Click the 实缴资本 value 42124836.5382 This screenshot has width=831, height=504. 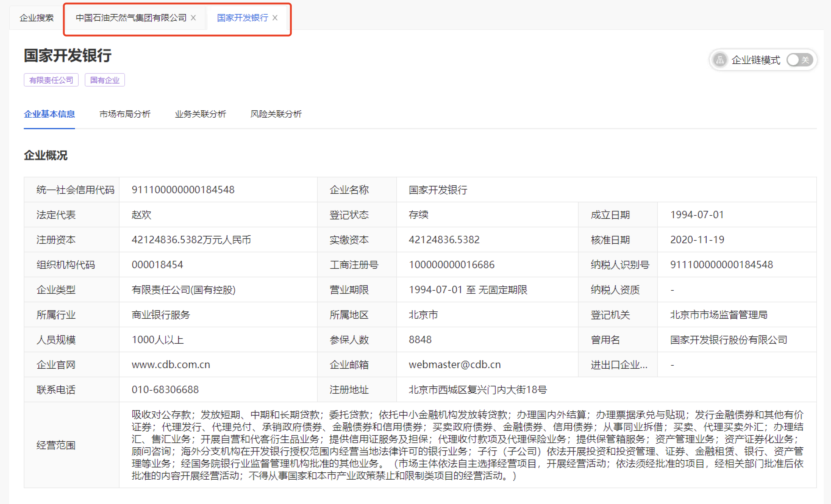coord(444,240)
